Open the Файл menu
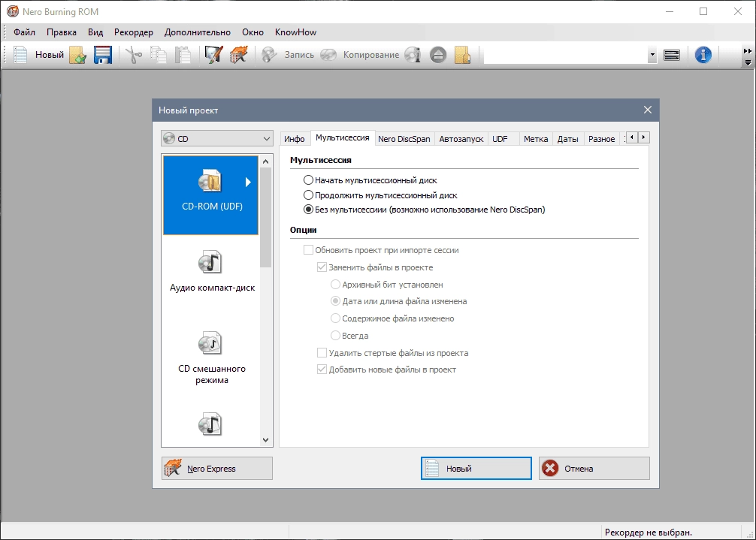Screen dimensions: 756x540 tap(24, 32)
